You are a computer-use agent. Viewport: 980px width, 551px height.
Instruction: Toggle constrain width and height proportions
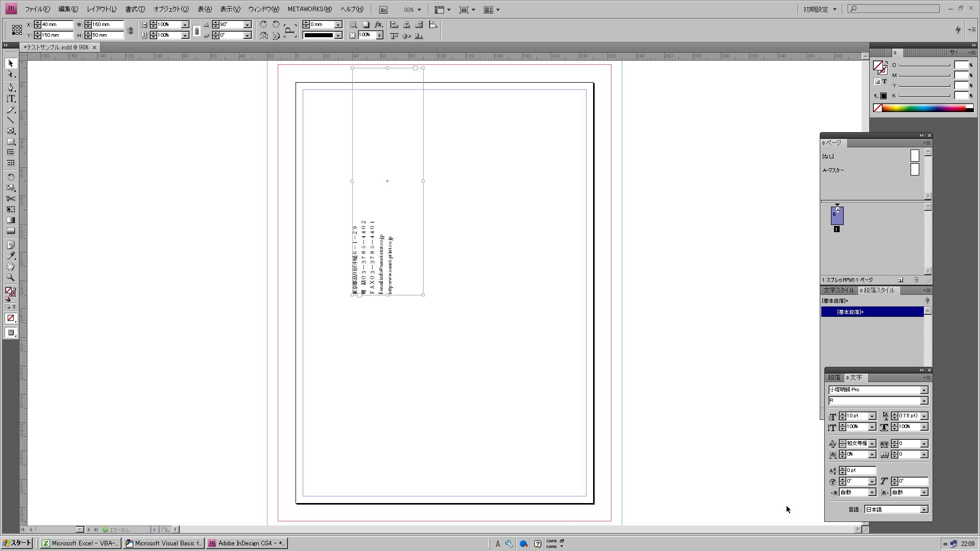(131, 30)
